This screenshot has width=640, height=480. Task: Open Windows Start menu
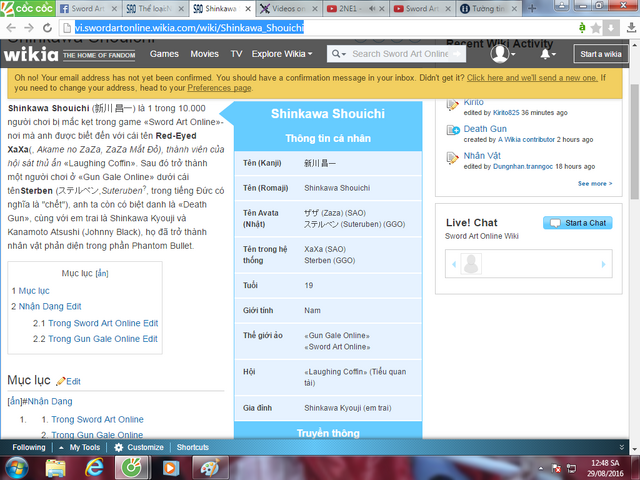click(16, 468)
